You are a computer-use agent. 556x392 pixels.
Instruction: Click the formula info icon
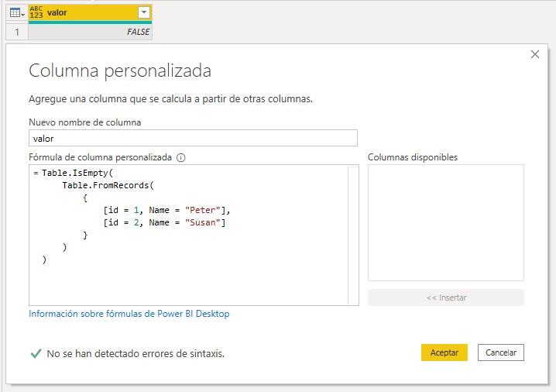click(x=181, y=157)
